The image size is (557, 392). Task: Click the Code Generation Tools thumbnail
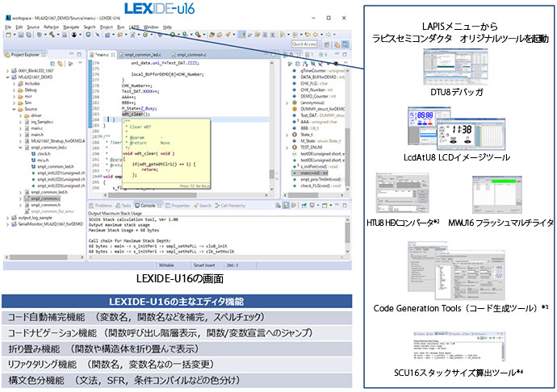tap(456, 270)
